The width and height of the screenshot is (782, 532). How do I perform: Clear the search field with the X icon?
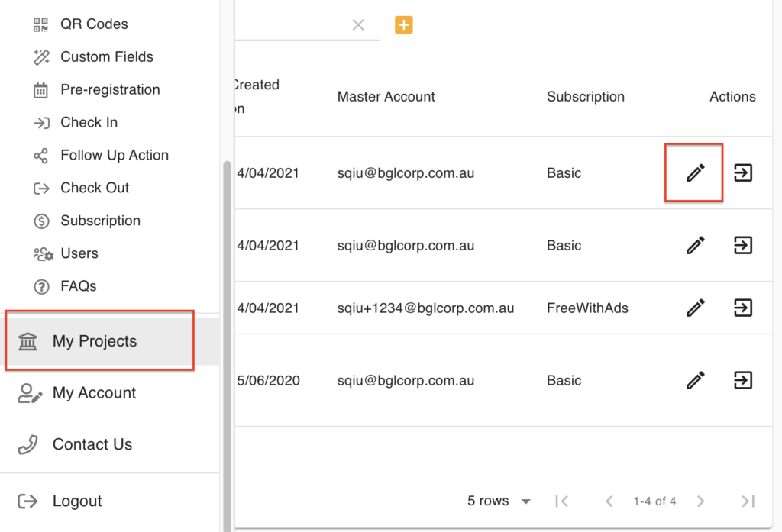[358, 24]
